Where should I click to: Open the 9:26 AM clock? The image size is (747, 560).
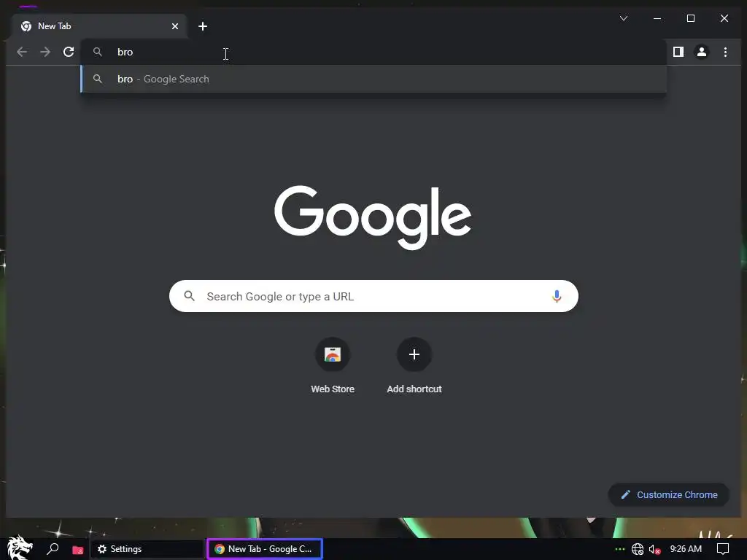coord(686,549)
